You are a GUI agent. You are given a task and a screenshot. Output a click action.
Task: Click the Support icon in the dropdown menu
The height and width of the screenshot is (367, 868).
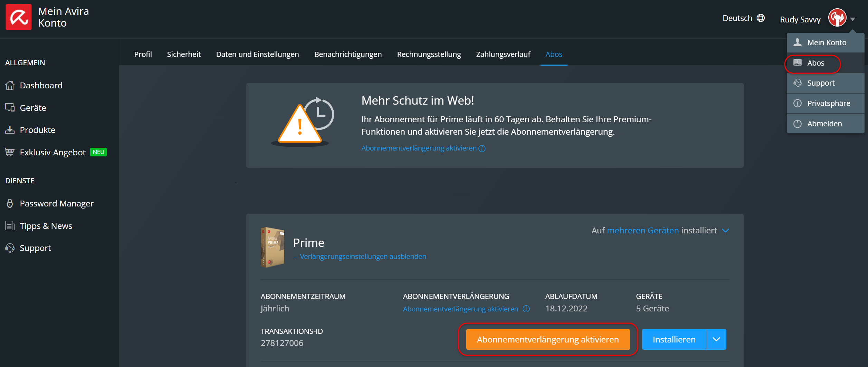tap(798, 83)
